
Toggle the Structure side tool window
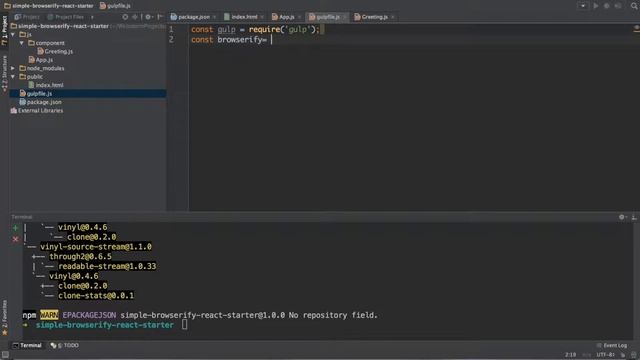pos(4,73)
